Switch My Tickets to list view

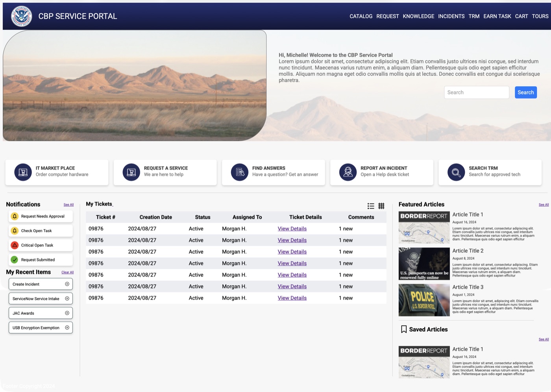pos(371,206)
